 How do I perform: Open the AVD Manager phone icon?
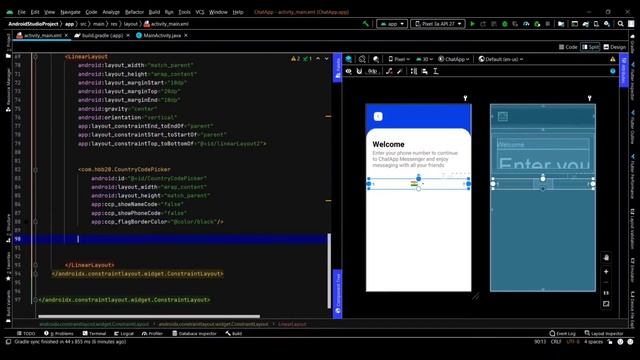pos(596,24)
